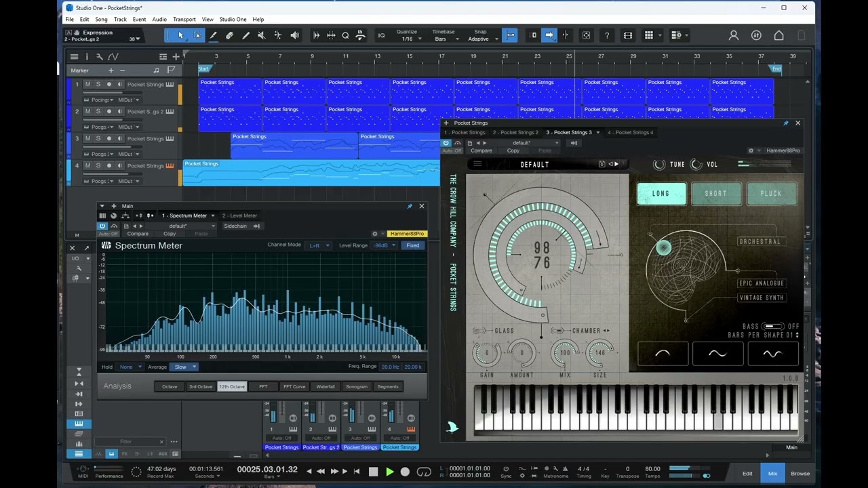
Task: Solo track 3 Pocket Strings
Action: (x=98, y=139)
